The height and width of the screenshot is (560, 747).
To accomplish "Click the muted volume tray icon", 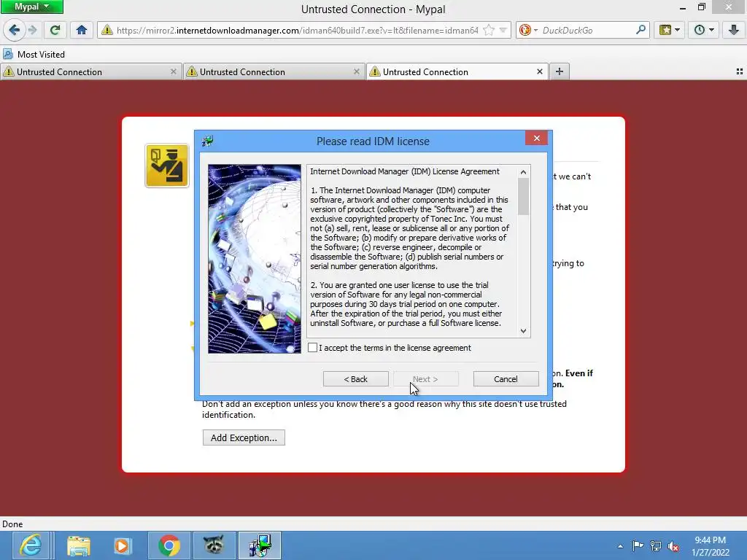I will point(673,546).
